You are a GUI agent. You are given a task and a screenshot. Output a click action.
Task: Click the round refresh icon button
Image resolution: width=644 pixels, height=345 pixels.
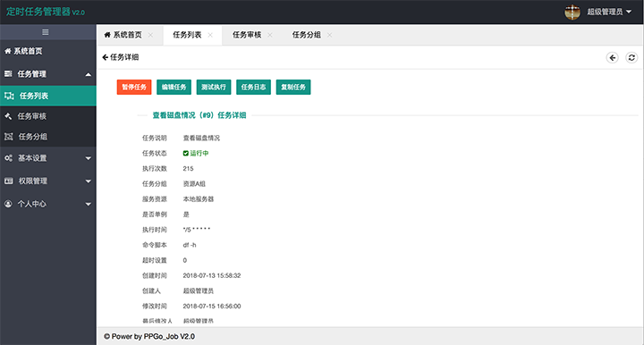pyautogui.click(x=631, y=57)
